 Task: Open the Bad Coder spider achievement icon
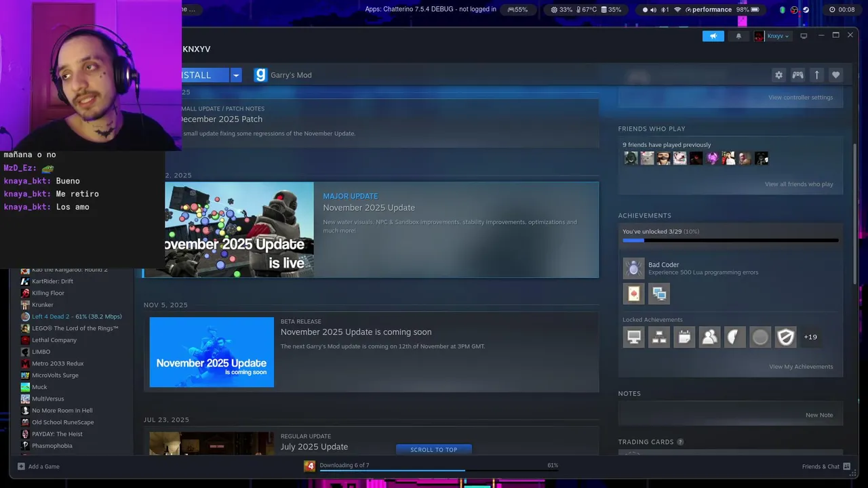tap(633, 268)
